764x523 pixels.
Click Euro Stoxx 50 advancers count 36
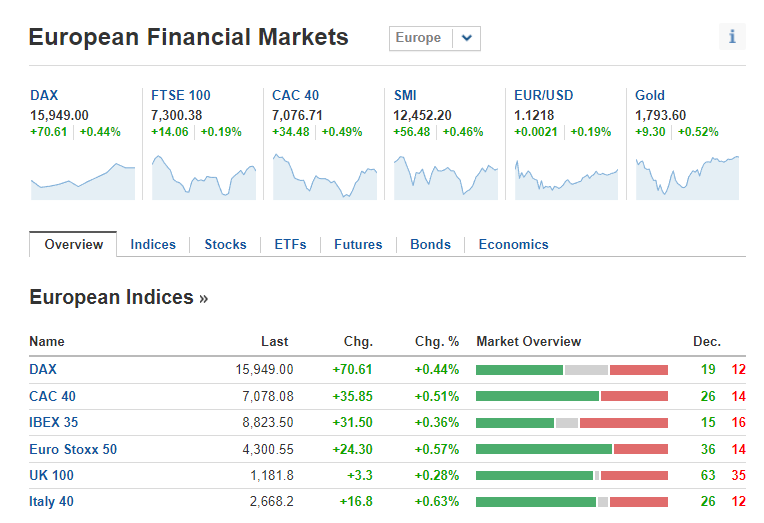tap(708, 449)
